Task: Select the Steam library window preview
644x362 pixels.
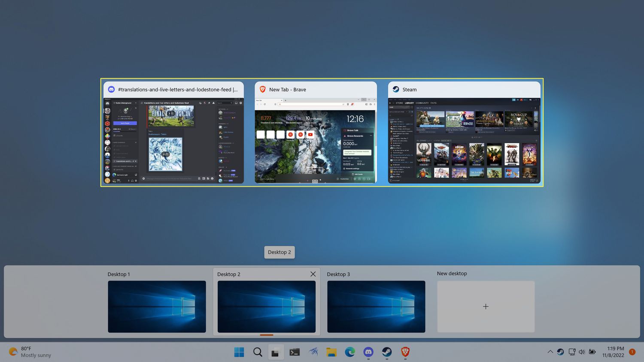Action: (464, 140)
